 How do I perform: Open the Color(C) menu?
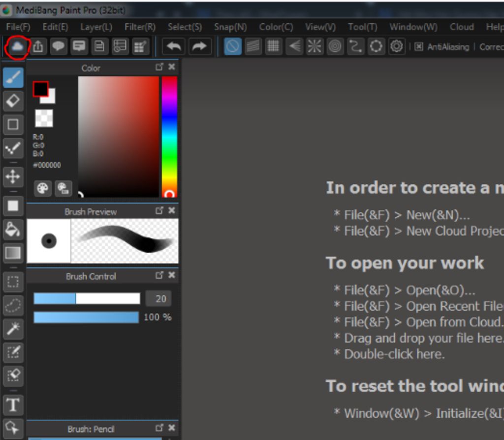(276, 27)
